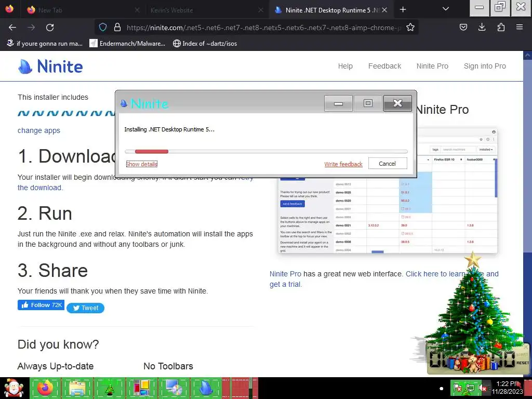The image size is (532, 399).
Task: Open the Firefox downloads panel
Action: click(482, 28)
